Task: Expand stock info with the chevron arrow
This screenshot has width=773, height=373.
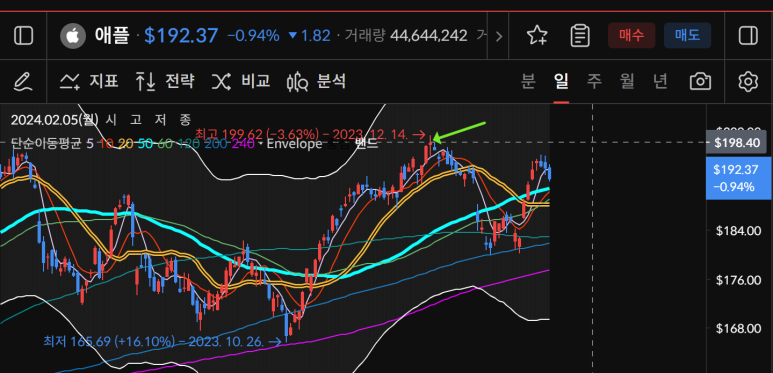Action: pos(498,36)
